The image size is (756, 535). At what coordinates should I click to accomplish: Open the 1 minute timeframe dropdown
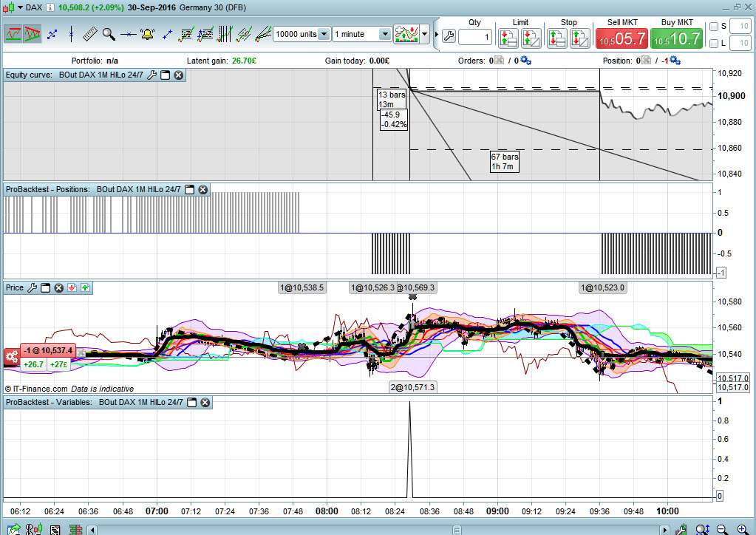click(x=361, y=34)
